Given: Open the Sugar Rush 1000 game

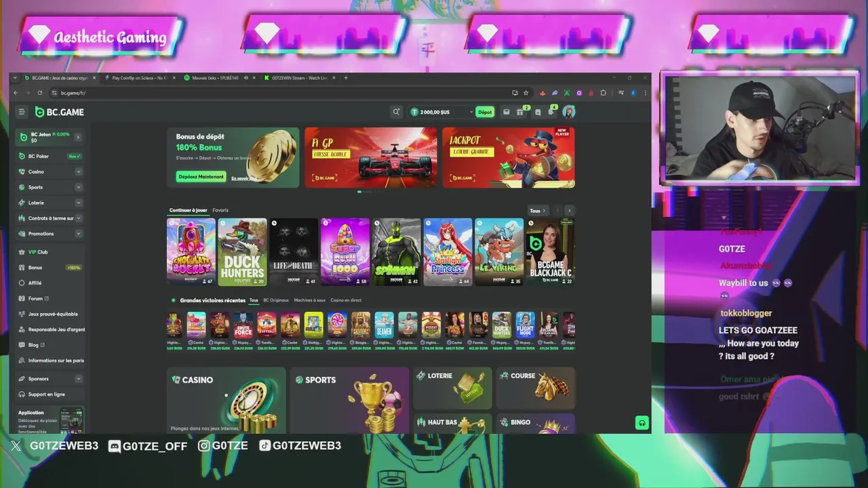Looking at the screenshot, I should (345, 251).
